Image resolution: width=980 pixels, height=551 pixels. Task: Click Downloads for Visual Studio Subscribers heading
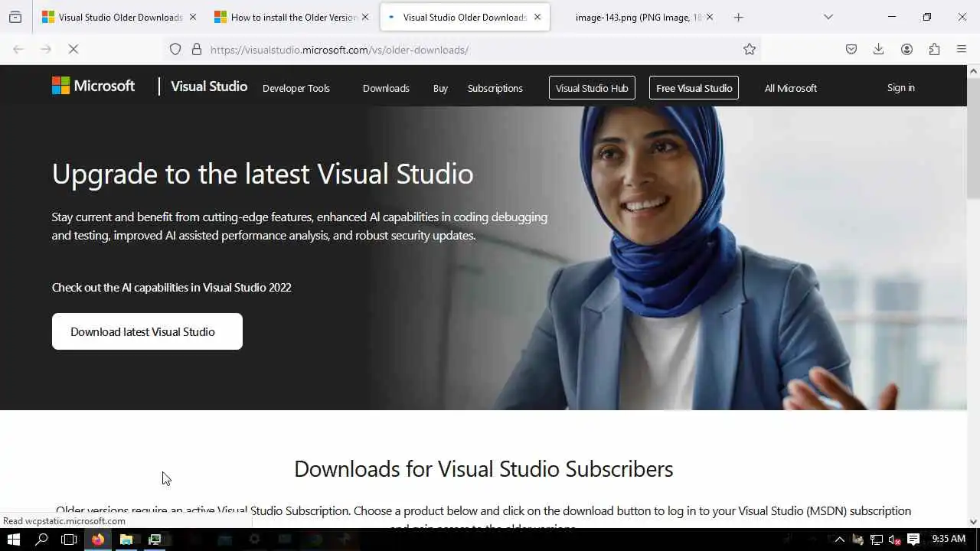point(484,468)
